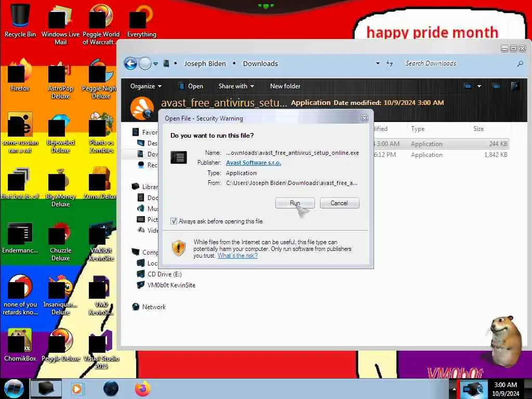Click the search magnifier icon
Viewport: 532px width, 399px height.
520,63
